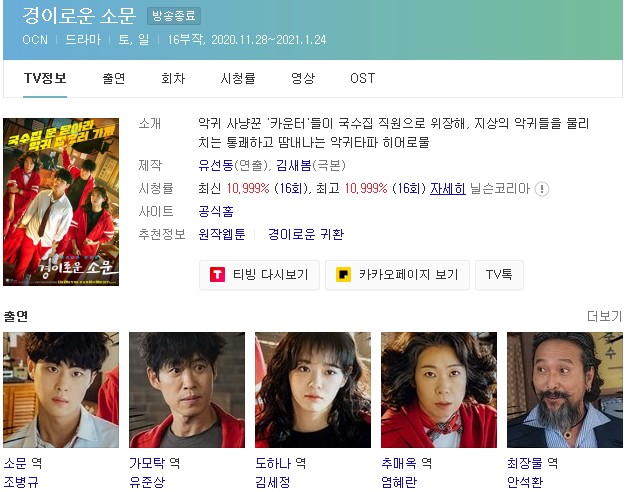Switch to the 회차 tab
Viewport: 627px width, 492px height.
(173, 78)
